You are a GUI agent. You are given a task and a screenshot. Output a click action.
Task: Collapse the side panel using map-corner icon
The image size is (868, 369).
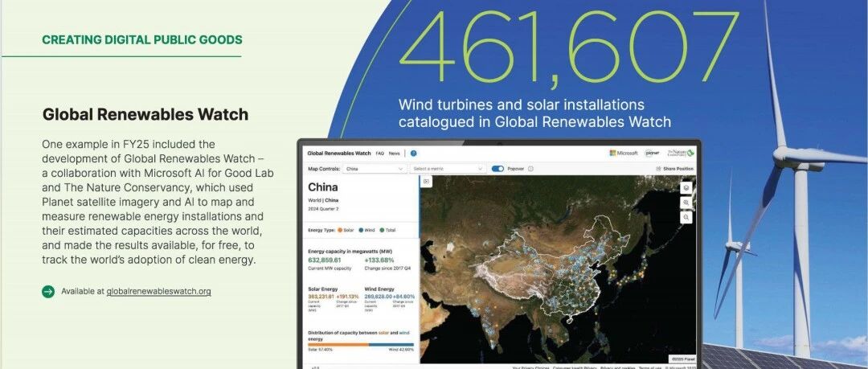pyautogui.click(x=426, y=181)
